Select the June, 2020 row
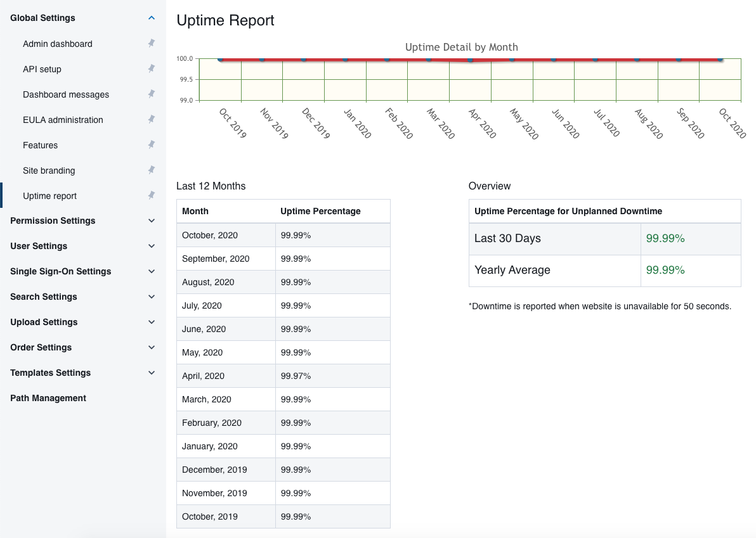Viewport: 756px width, 538px height. 283,329
